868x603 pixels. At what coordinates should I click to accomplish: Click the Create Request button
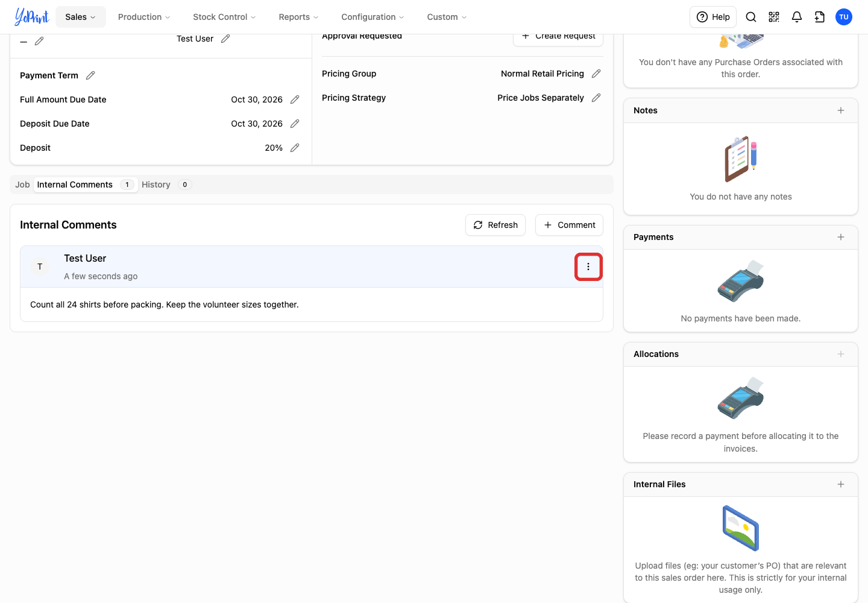click(558, 37)
